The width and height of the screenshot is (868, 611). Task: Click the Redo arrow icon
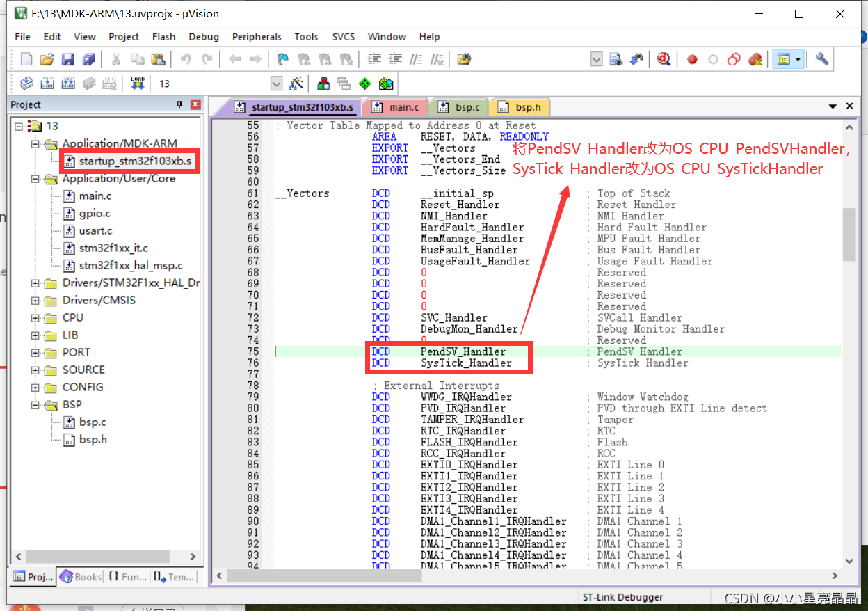207,59
